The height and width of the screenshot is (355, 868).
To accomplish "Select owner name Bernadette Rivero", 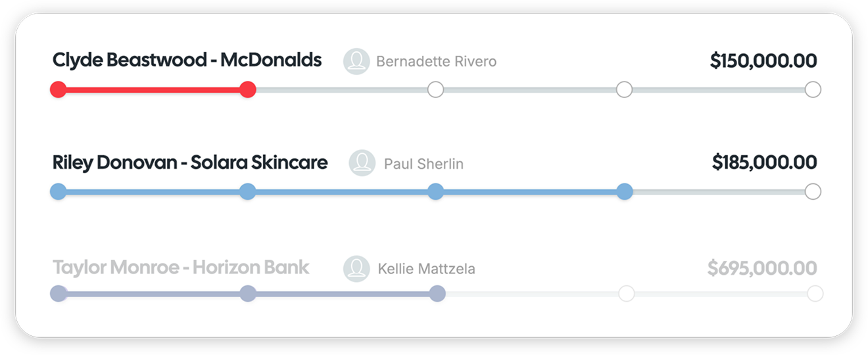I will click(x=436, y=62).
